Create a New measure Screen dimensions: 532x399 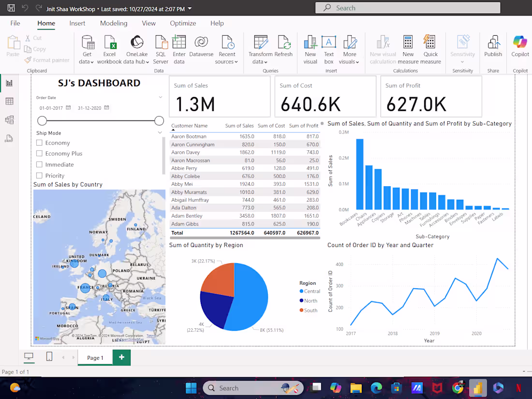coord(408,47)
